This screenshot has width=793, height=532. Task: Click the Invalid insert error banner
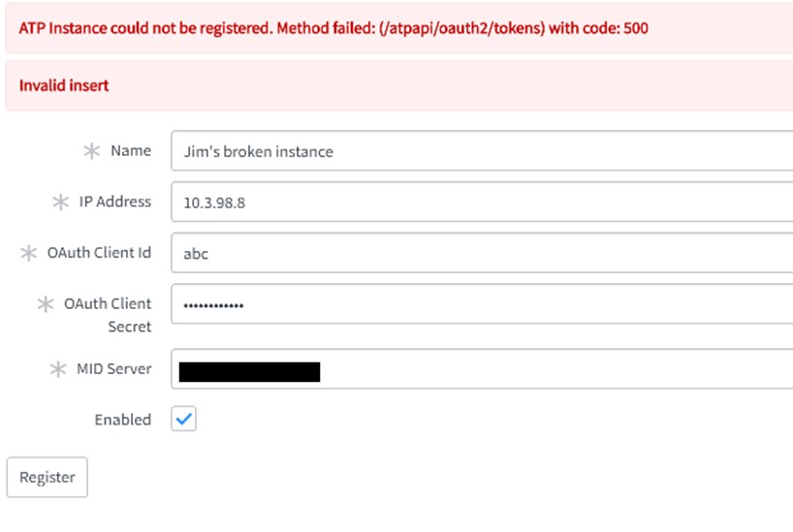(64, 85)
